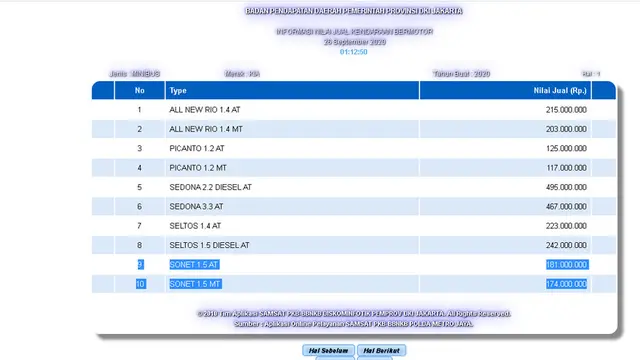Click the 203.000.000 price value
The image size is (640, 360).
coord(566,129)
